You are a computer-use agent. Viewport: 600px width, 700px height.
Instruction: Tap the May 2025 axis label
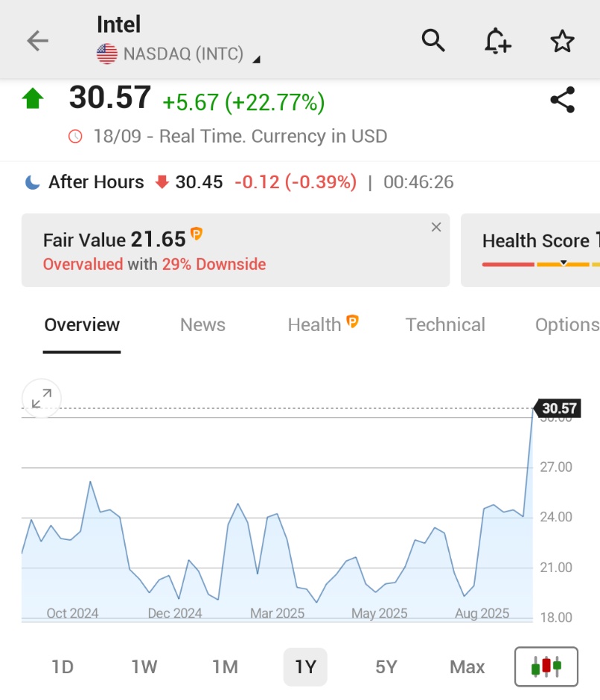tap(380, 614)
